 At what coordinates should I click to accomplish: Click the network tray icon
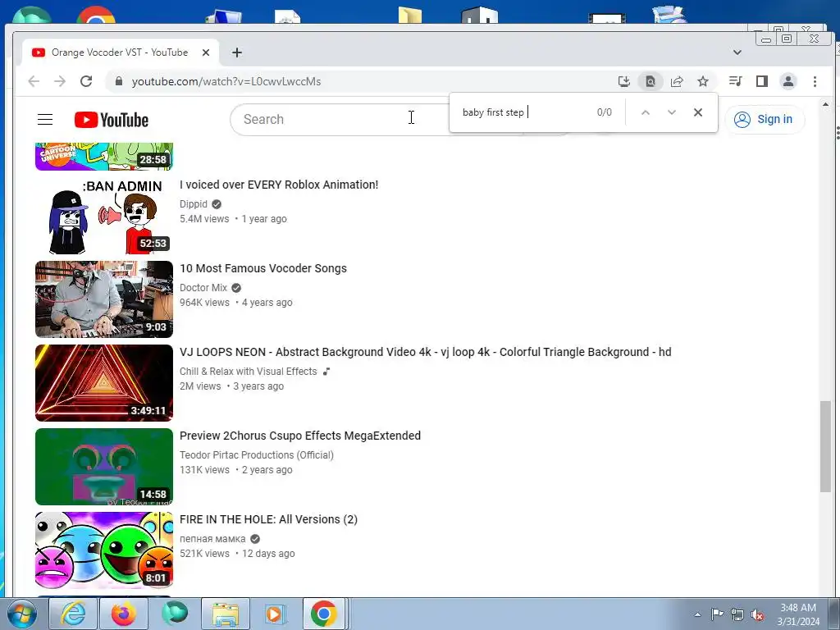[737, 615]
